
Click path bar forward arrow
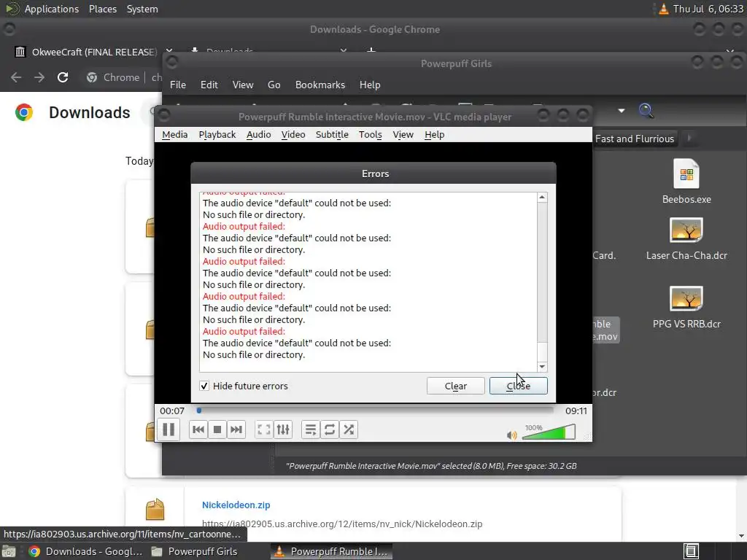[x=689, y=139]
